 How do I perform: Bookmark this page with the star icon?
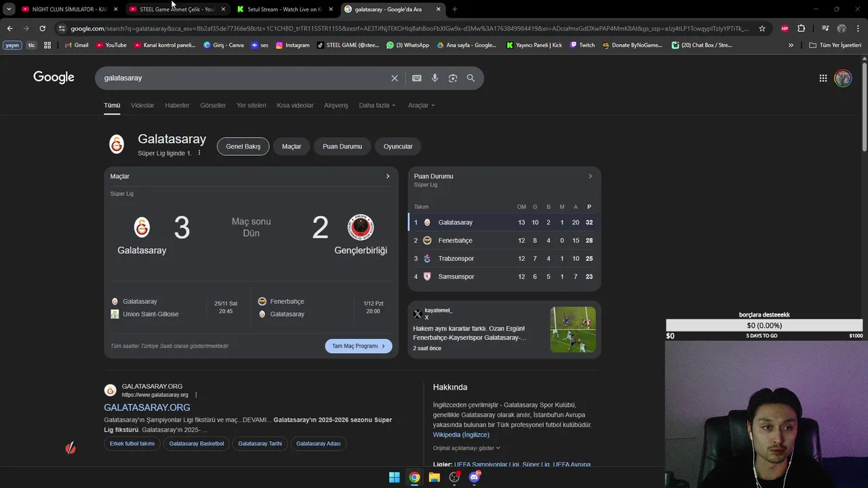(x=762, y=28)
